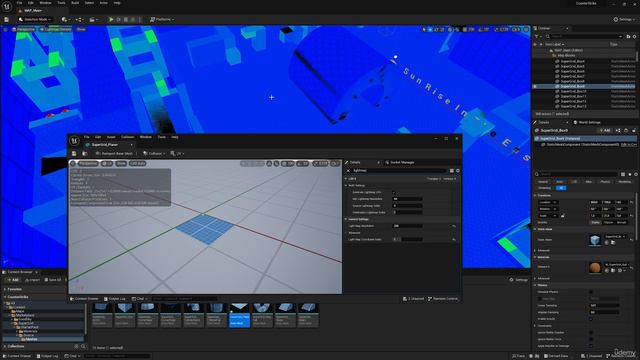Click the Add component button in Details

[x=604, y=131]
